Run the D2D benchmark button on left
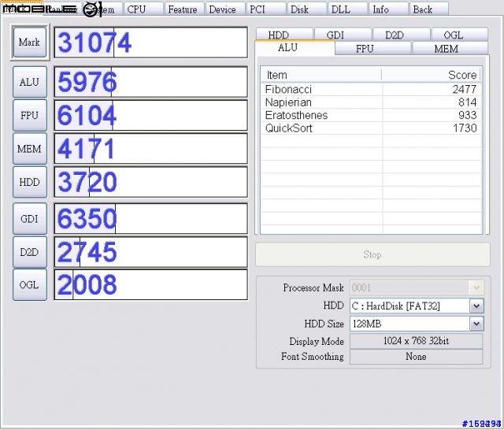The width and height of the screenshot is (504, 430). pos(30,252)
